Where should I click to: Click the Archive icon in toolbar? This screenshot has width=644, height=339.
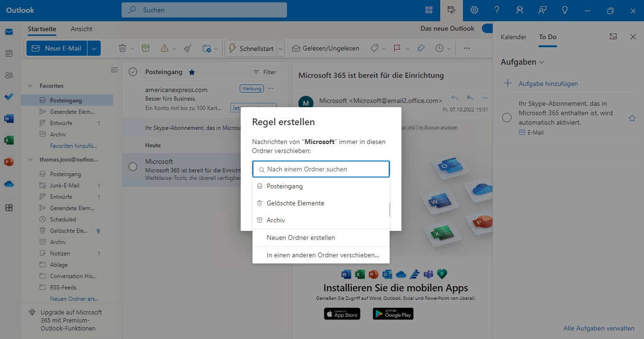(146, 48)
